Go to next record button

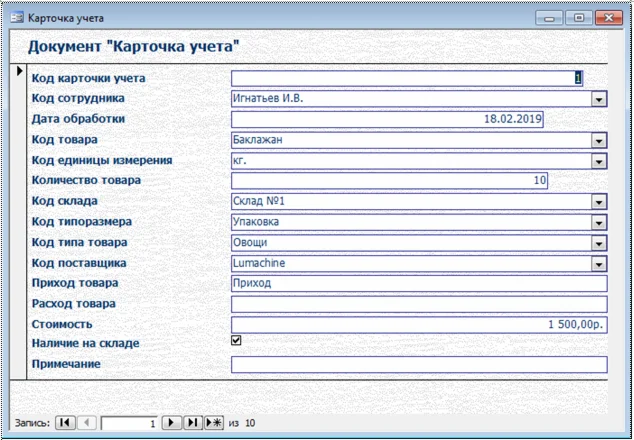171,423
